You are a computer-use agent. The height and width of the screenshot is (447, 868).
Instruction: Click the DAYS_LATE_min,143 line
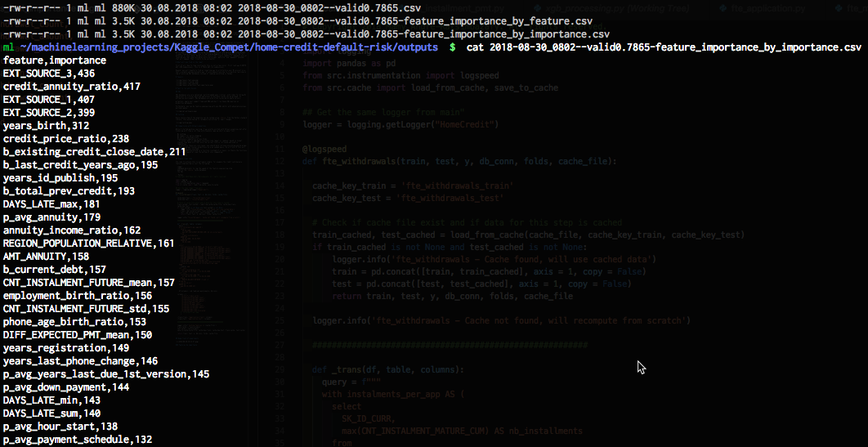(x=51, y=400)
